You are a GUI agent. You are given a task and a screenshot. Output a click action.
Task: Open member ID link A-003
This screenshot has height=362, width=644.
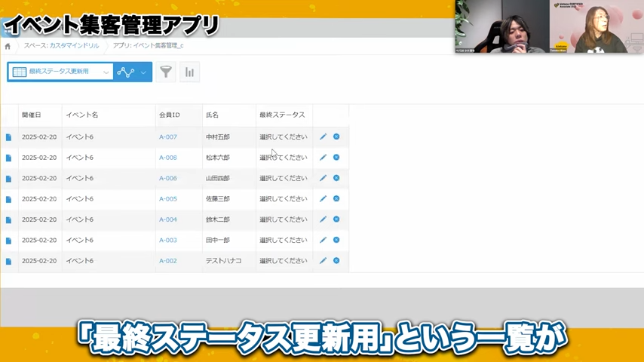pos(168,240)
